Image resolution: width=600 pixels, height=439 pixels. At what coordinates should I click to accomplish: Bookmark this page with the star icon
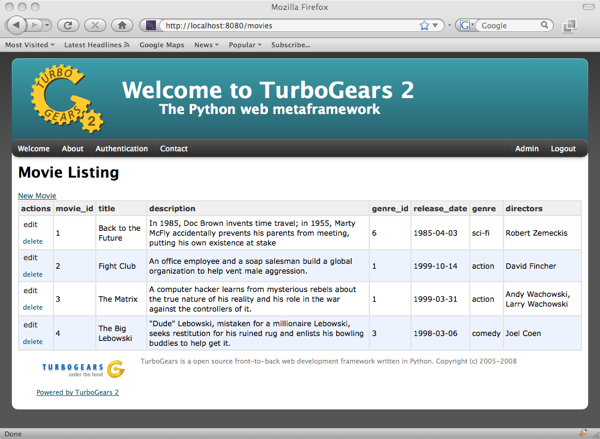425,25
